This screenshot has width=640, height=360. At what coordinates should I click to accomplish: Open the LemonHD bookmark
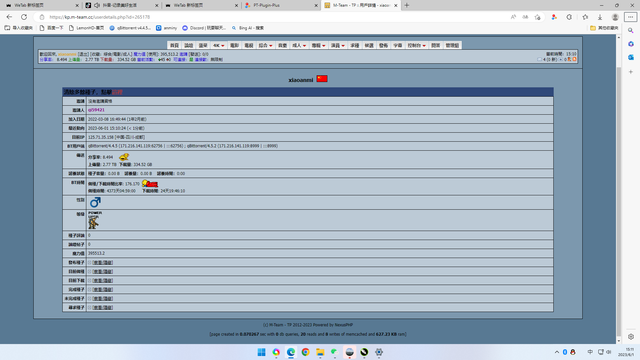[86, 28]
